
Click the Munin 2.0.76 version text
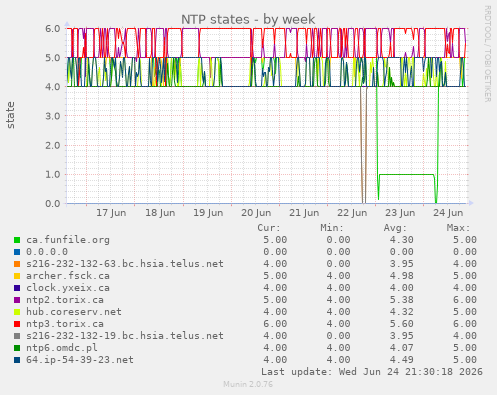248,384
